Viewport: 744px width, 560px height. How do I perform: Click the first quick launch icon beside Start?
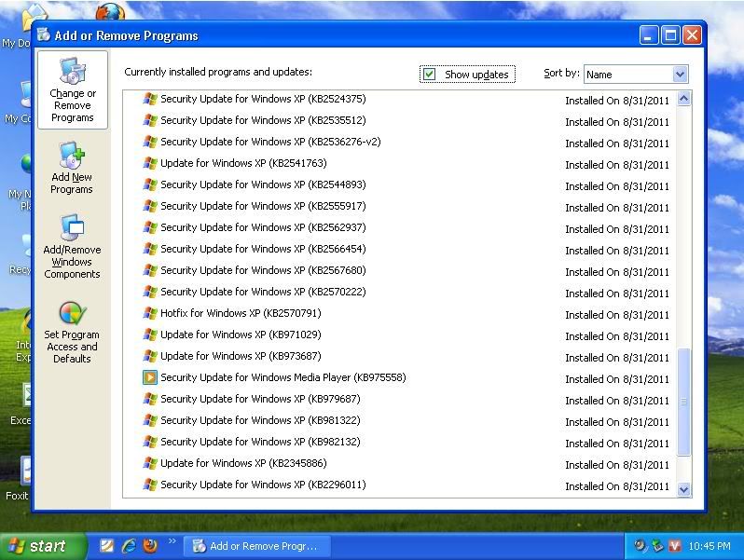coord(107,546)
